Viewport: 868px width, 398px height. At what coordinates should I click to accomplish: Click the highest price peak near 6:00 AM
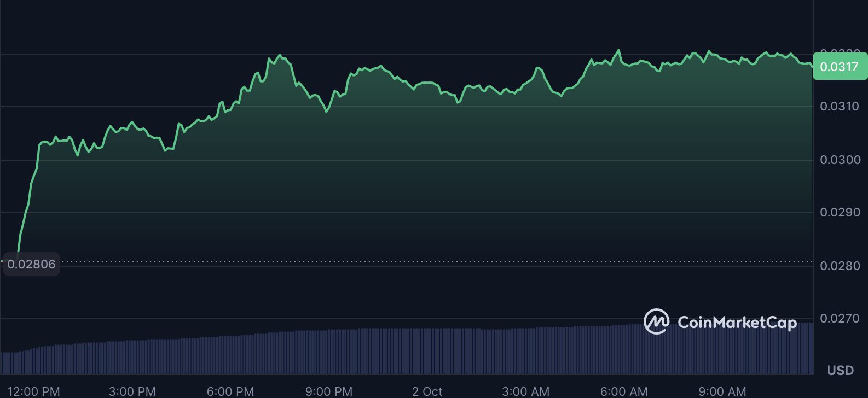(619, 50)
